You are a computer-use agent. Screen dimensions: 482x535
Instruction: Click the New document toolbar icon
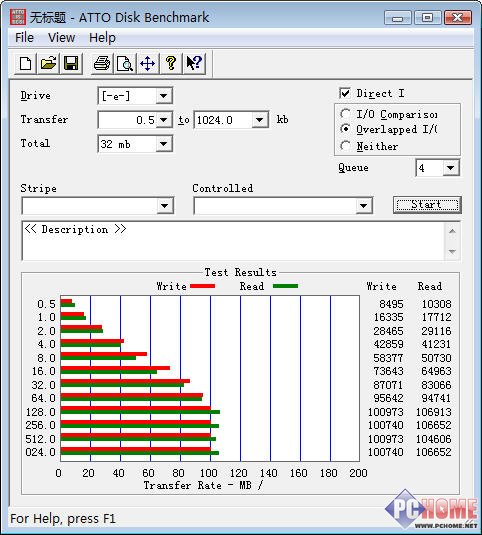point(26,63)
